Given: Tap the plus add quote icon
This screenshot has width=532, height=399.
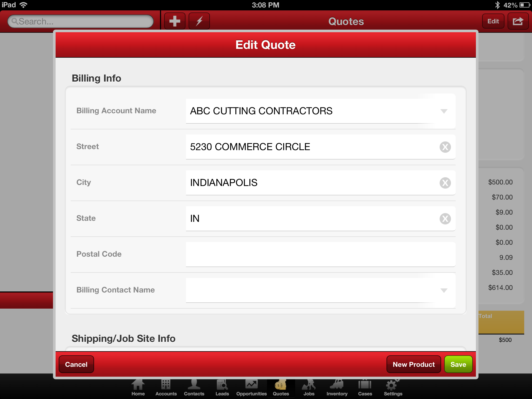Looking at the screenshot, I should (175, 21).
